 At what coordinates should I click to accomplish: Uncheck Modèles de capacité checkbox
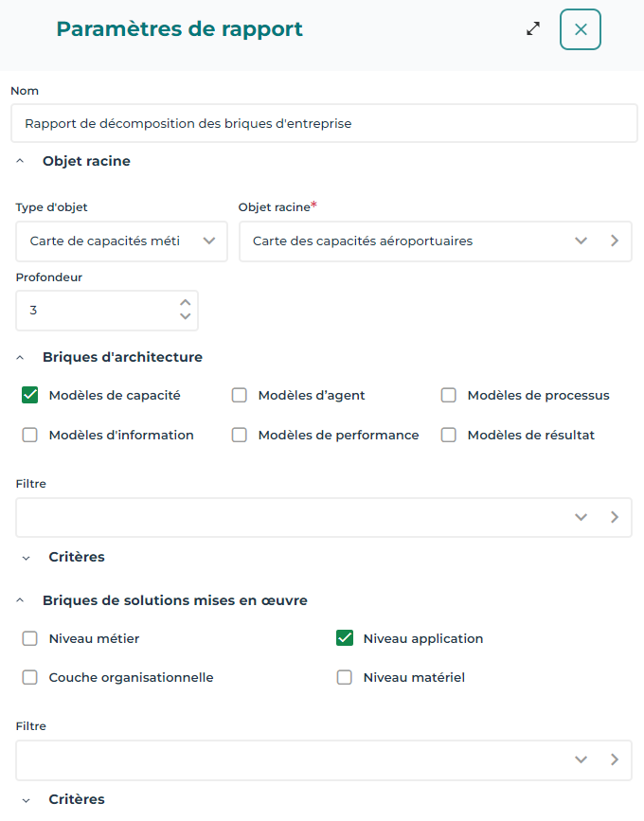[30, 395]
